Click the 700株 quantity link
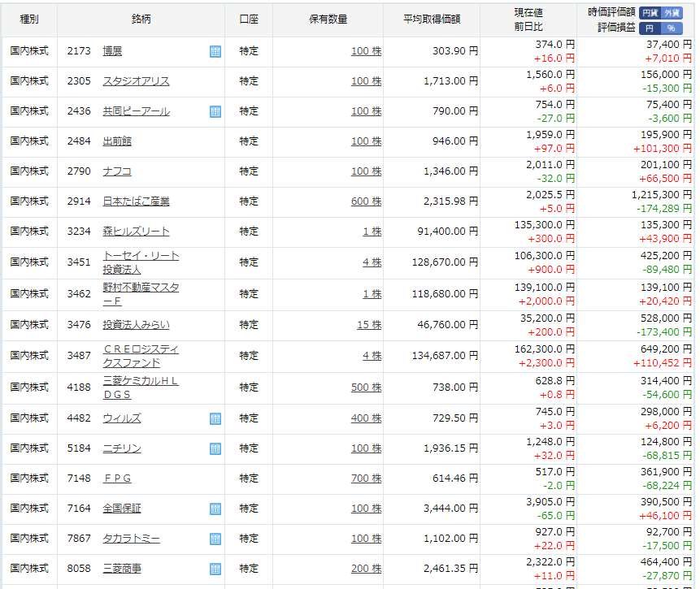Viewport: 700px width, 589px height. (366, 479)
